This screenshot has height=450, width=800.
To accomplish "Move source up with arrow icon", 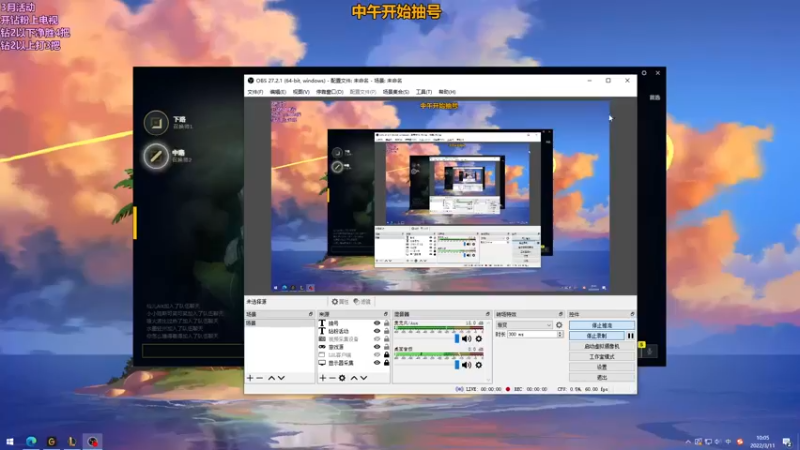I will coord(354,378).
